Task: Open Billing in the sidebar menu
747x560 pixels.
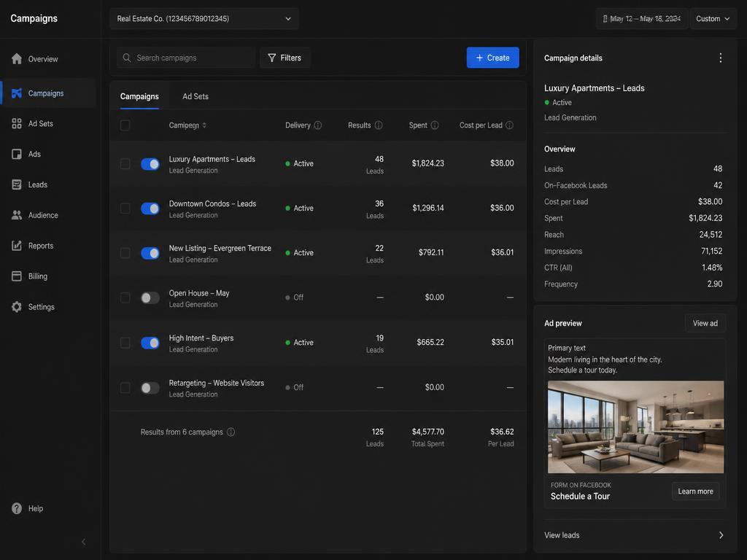Action: pos(49,276)
